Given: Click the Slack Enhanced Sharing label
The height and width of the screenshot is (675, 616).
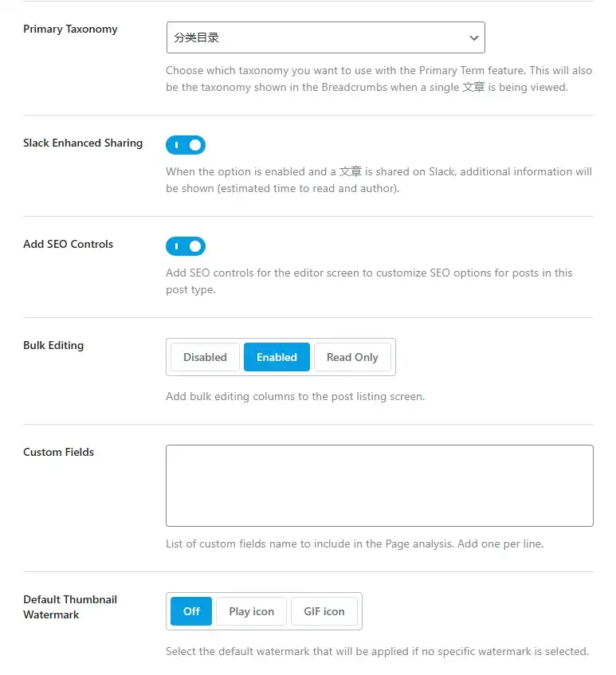Looking at the screenshot, I should pyautogui.click(x=83, y=143).
